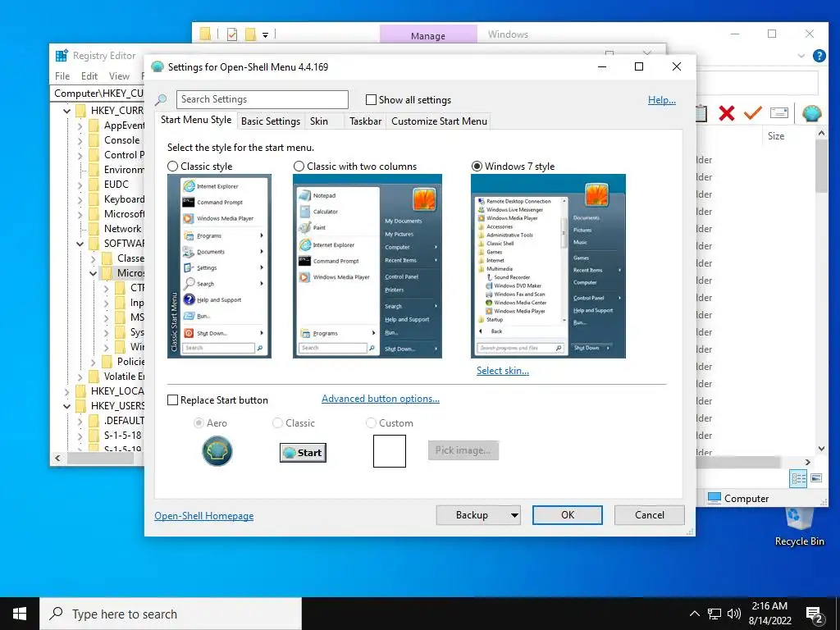Focus the Search Settings input field
This screenshot has height=630, width=840.
(262, 99)
